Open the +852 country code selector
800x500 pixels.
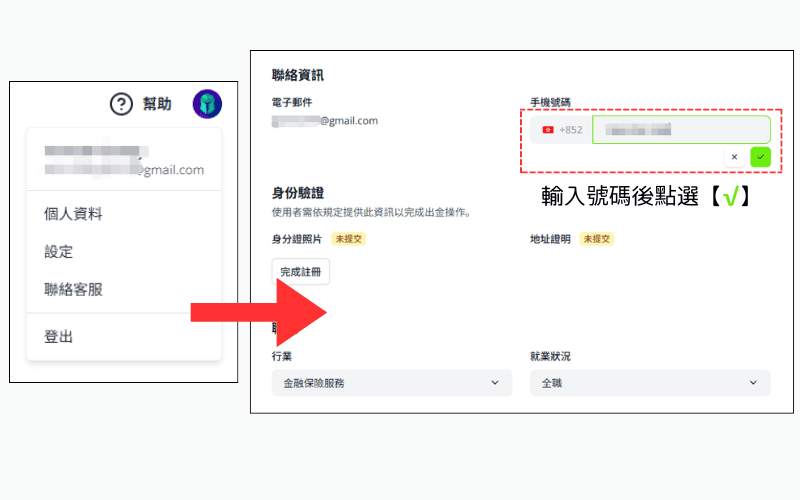click(x=561, y=130)
